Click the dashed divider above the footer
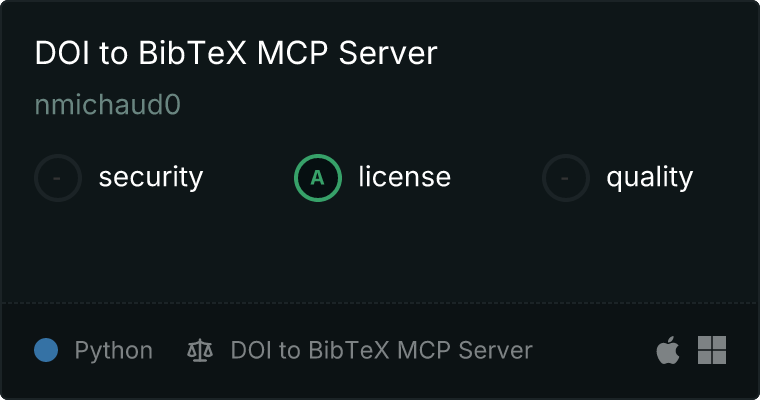This screenshot has width=760, height=400. pyautogui.click(x=380, y=303)
